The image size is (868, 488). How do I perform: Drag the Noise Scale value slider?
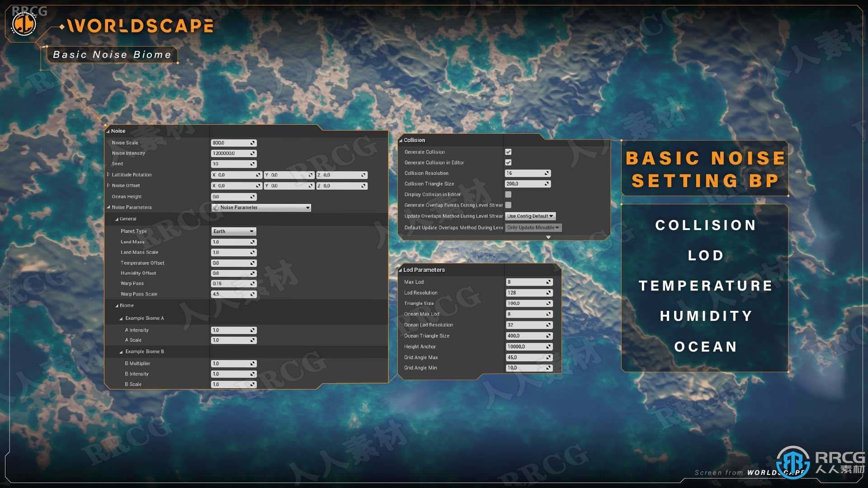tap(233, 142)
